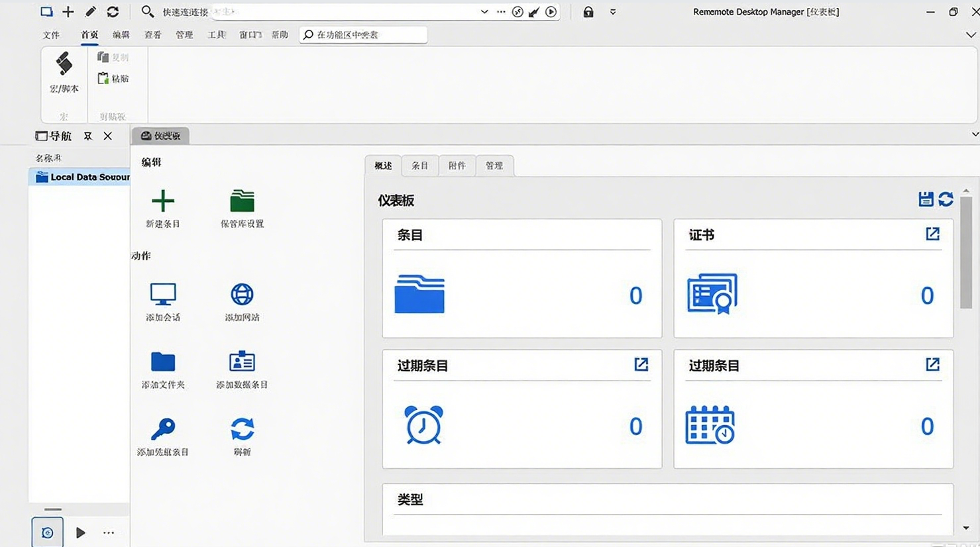Click the play circle icon in quick connect bar
The width and height of the screenshot is (980, 547).
[x=551, y=12]
